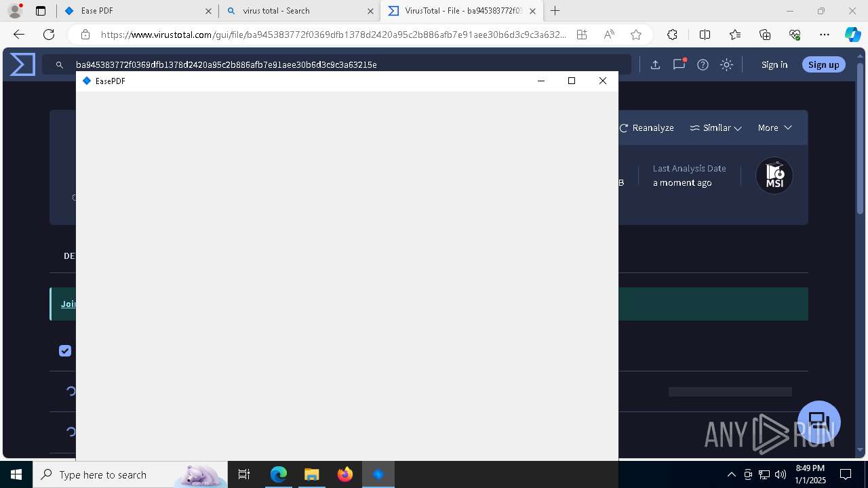The height and width of the screenshot is (488, 868).
Task: Open Browser essentials heart icon
Action: pyautogui.click(x=795, y=35)
